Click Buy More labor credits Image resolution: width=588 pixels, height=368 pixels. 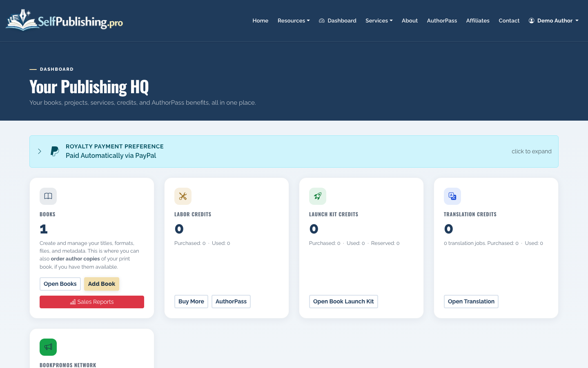191,301
